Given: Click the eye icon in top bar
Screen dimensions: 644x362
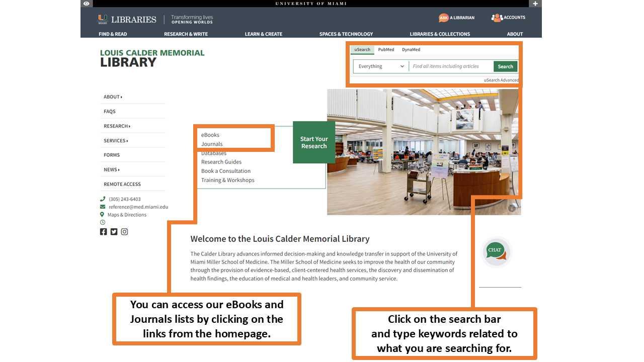Looking at the screenshot, I should [87, 4].
